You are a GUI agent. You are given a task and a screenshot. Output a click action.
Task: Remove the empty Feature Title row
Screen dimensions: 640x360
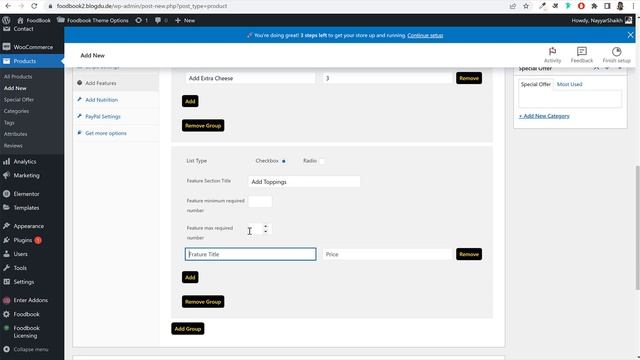pyautogui.click(x=469, y=254)
